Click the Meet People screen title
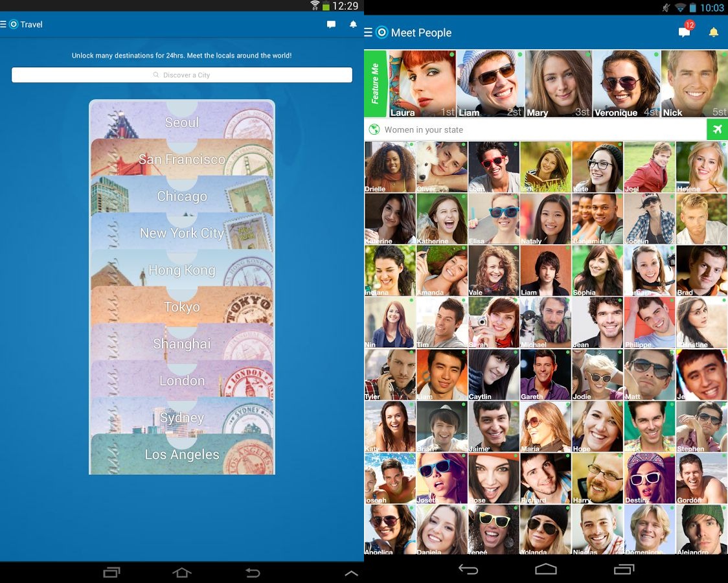The image size is (728, 583). point(422,32)
